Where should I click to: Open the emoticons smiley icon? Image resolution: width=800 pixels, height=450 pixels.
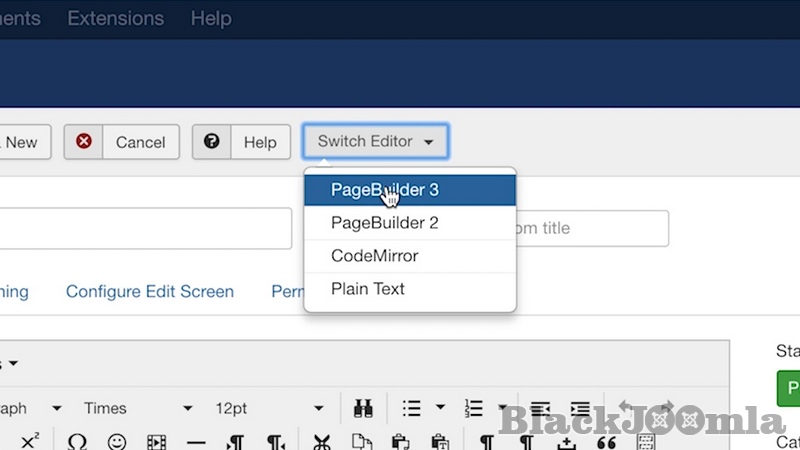tap(117, 441)
